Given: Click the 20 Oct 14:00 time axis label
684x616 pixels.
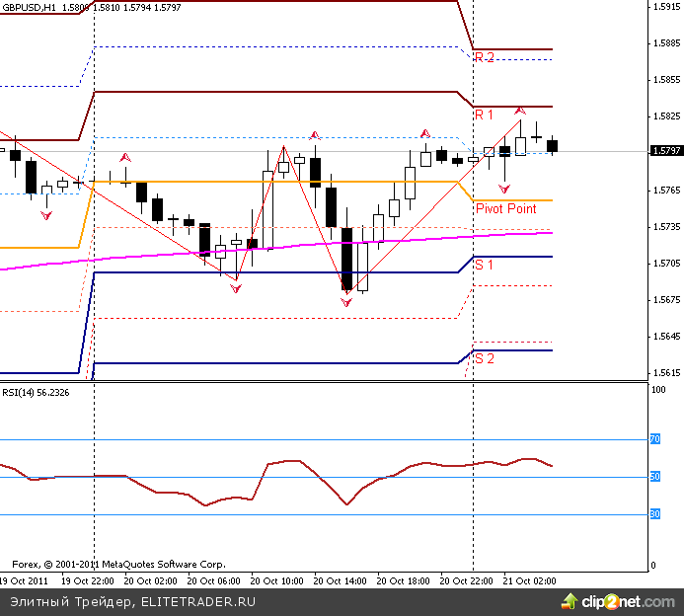Looking at the screenshot, I should 339,581.
